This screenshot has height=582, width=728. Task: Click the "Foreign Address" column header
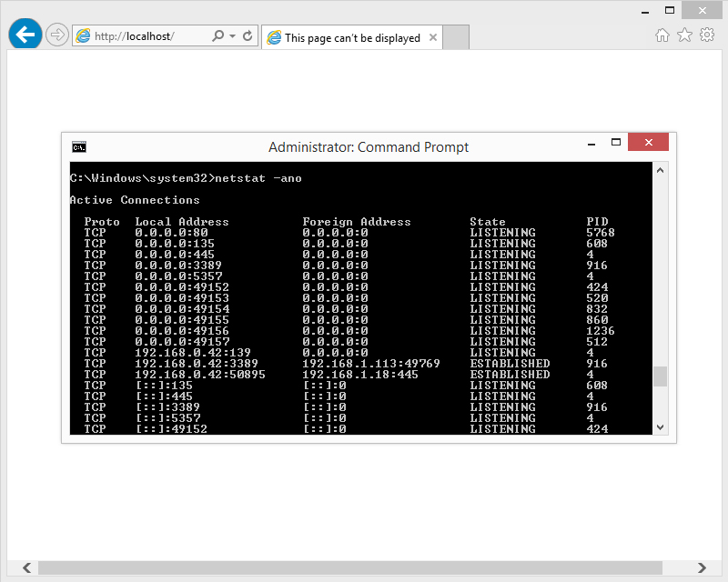[357, 222]
